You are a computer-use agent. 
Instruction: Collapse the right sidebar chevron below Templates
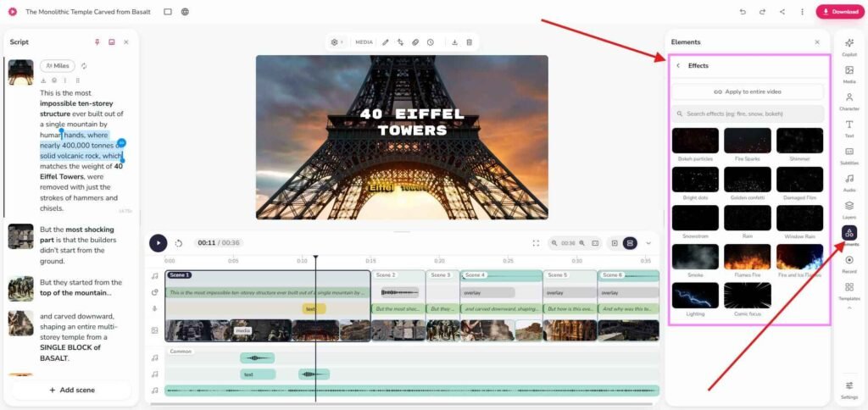pyautogui.click(x=849, y=307)
